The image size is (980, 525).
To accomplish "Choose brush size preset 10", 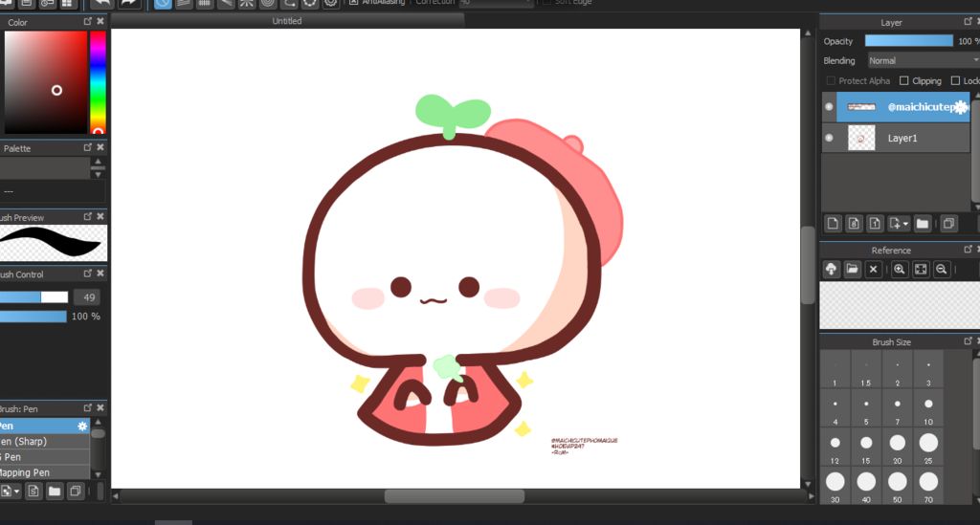I will point(928,409).
